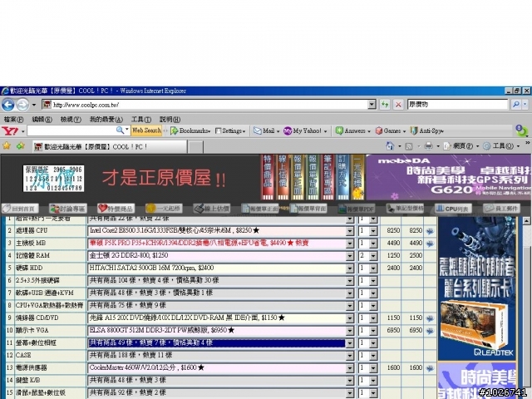Open Anti-Spy from Yahoo toolbar

point(426,131)
